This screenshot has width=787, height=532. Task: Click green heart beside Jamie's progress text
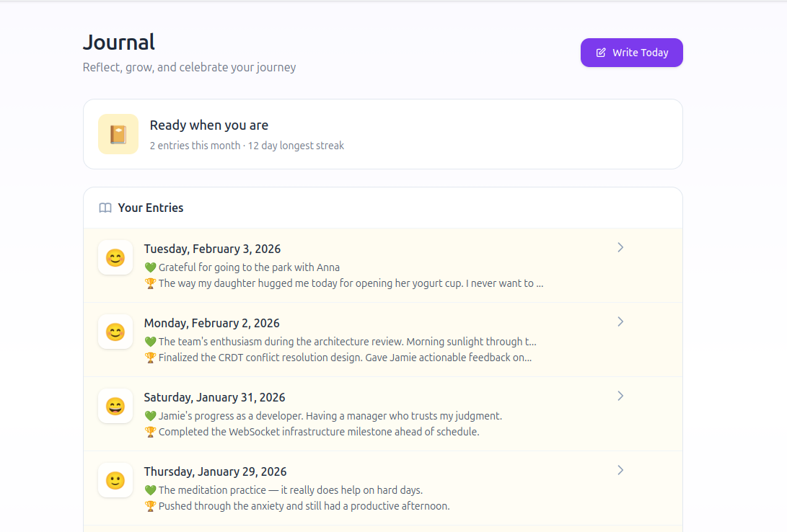click(x=150, y=416)
